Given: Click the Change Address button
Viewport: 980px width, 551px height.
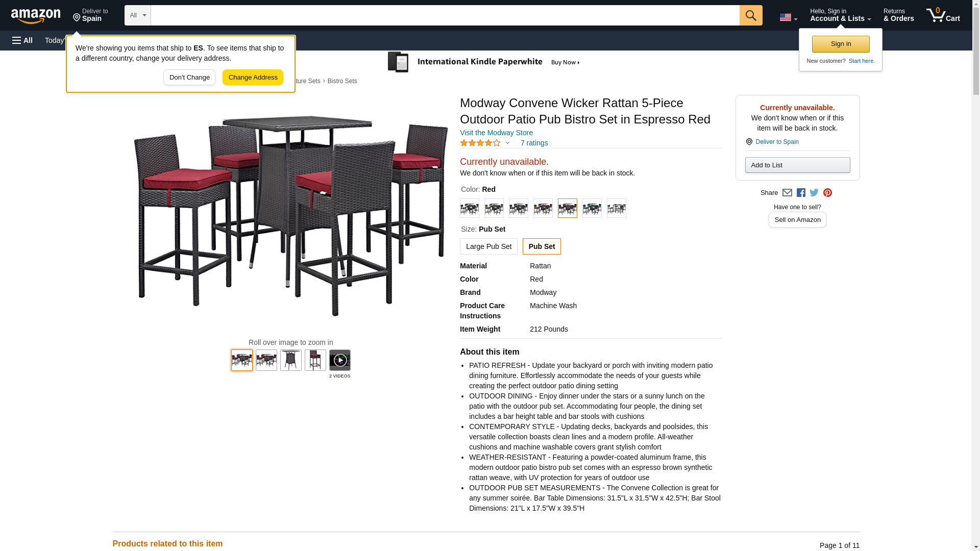Looking at the screenshot, I should coord(253,78).
